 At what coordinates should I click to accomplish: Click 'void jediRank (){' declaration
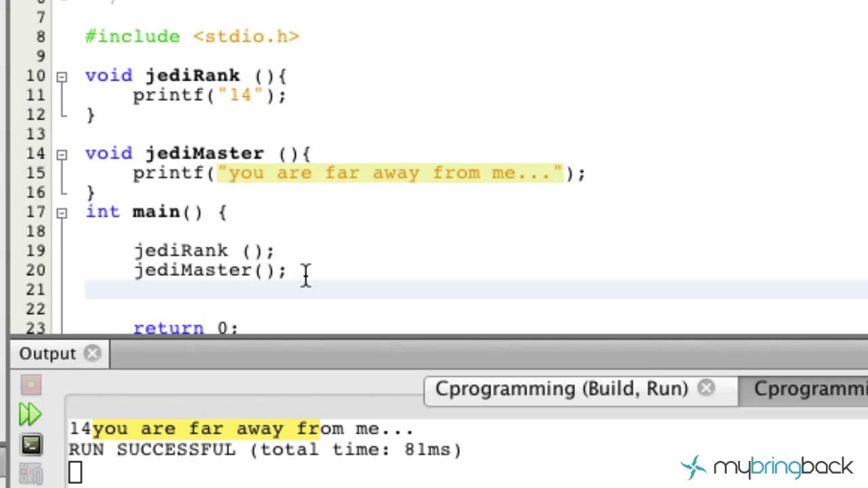pos(186,76)
